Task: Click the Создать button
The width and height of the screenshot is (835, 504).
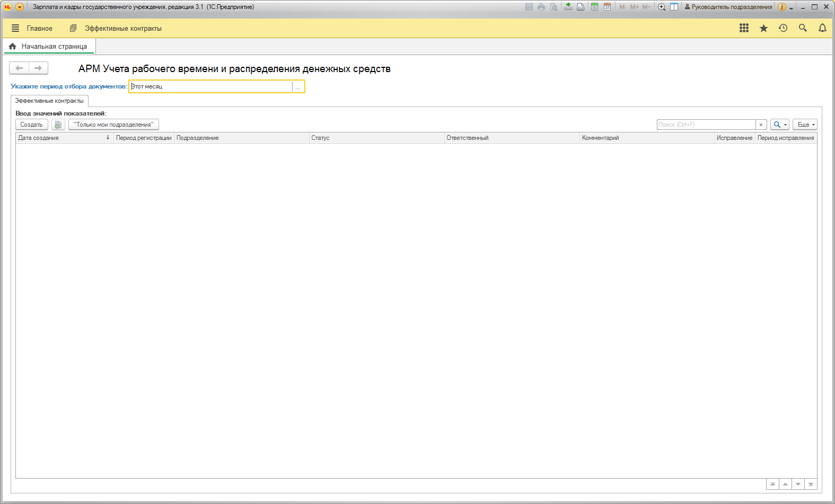Action: coord(31,125)
